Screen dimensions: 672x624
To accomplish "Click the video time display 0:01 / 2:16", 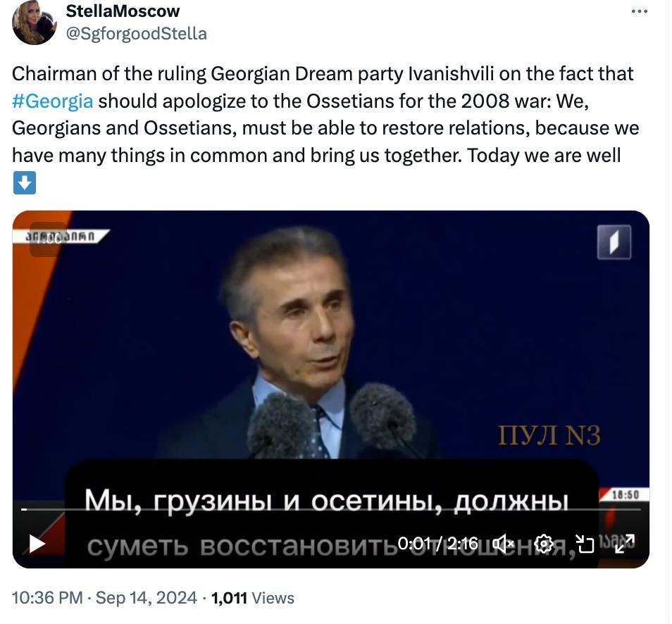I will click(437, 544).
